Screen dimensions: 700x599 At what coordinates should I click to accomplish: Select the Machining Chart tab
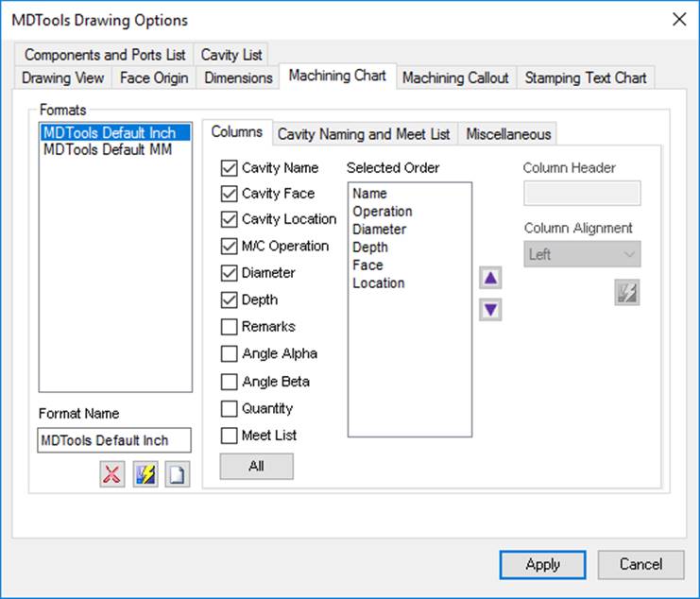click(337, 76)
